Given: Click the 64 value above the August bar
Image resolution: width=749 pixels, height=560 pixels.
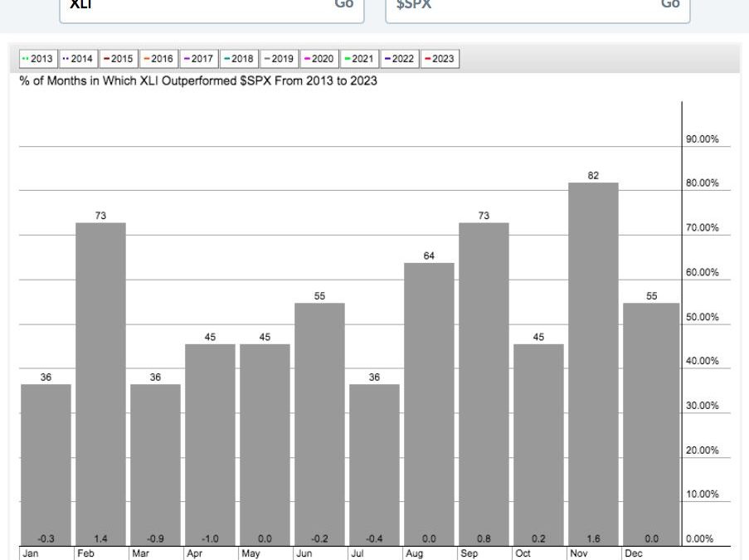Looking at the screenshot, I should coord(429,256).
